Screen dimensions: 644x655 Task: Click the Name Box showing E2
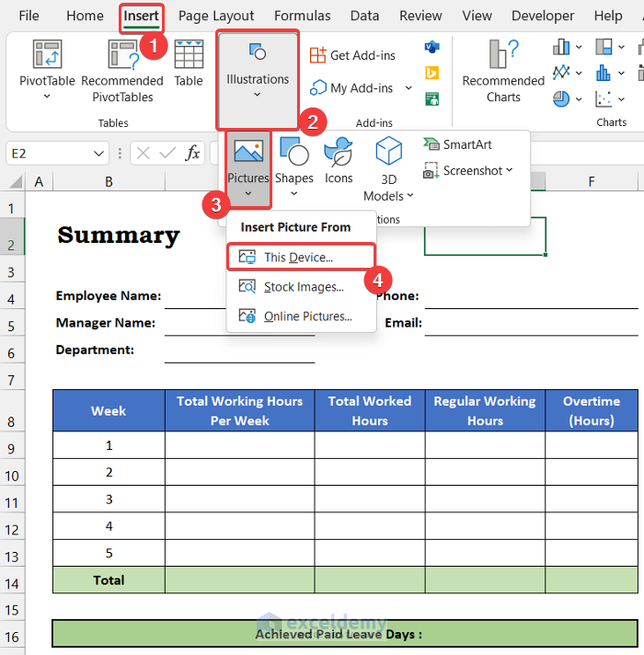[x=48, y=154]
